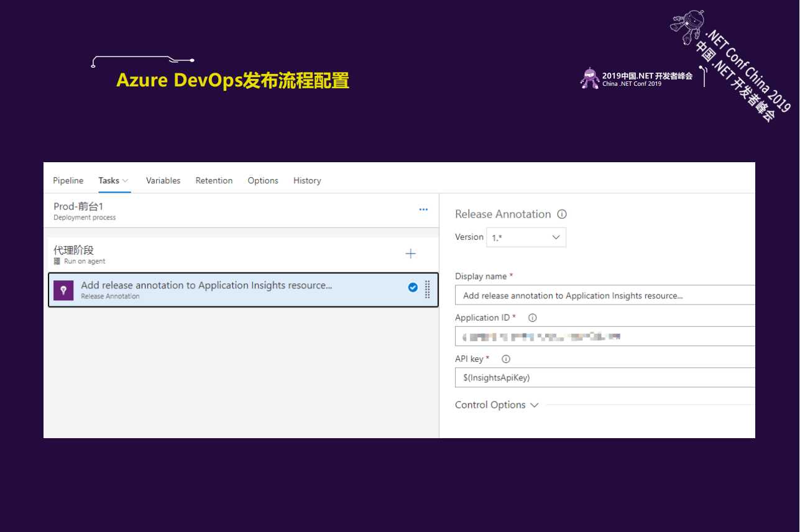Click the Release Annotation heading text
The height and width of the screenshot is (532, 800).
pyautogui.click(x=503, y=214)
